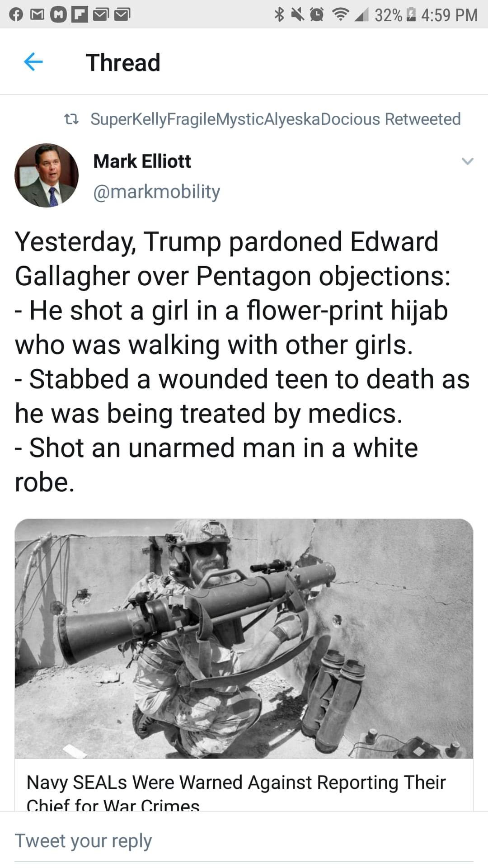Open the Navy SEAL article image
The height and width of the screenshot is (868, 488).
point(244,638)
